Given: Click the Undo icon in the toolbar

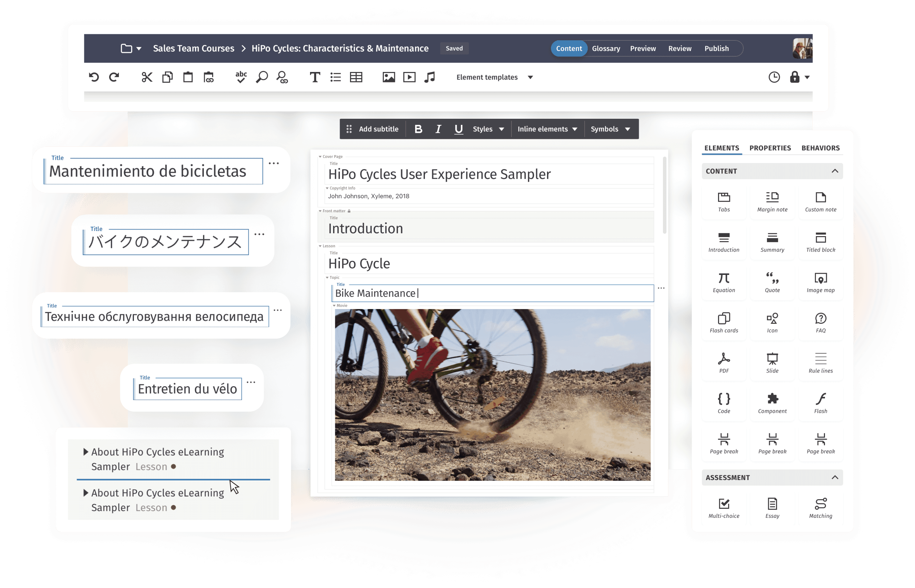Looking at the screenshot, I should (x=94, y=77).
